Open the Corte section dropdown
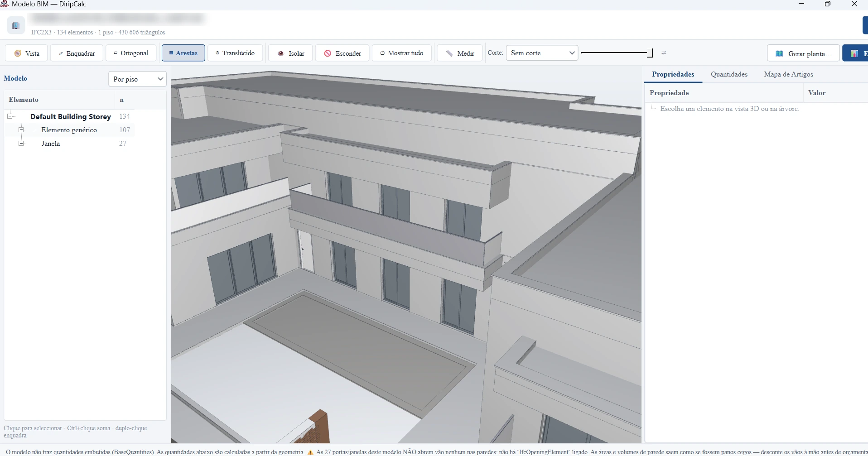Image resolution: width=868 pixels, height=456 pixels. tap(542, 53)
